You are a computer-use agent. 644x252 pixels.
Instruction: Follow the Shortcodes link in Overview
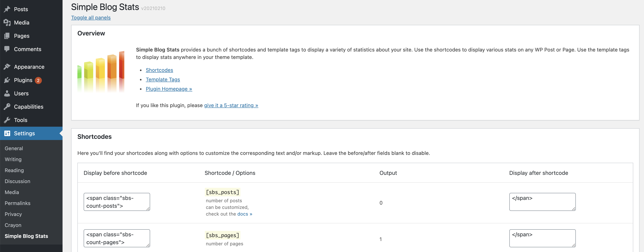[x=159, y=70]
